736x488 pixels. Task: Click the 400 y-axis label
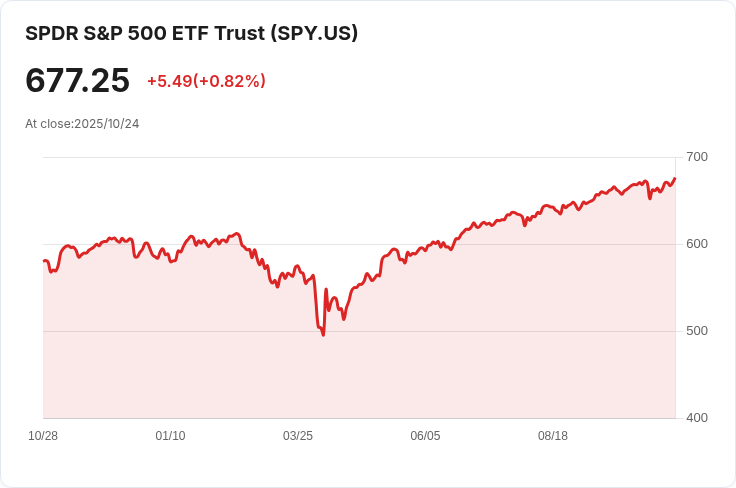pyautogui.click(x=697, y=418)
